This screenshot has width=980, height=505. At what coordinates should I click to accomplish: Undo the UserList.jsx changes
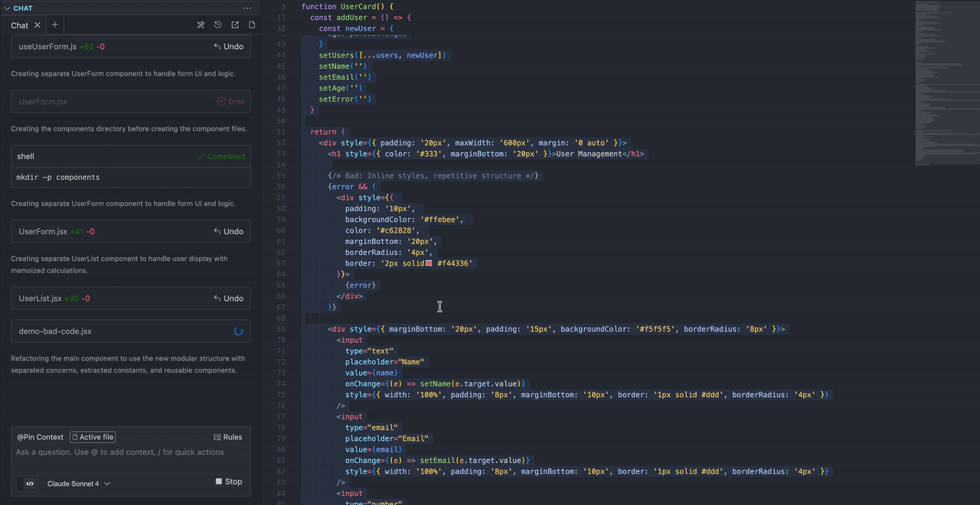[x=228, y=298]
